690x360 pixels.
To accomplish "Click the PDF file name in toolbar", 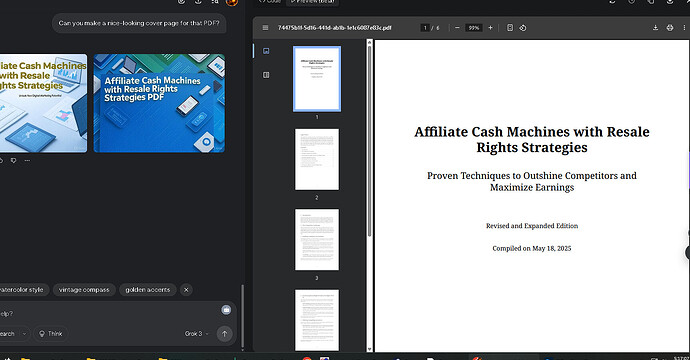I will point(334,28).
